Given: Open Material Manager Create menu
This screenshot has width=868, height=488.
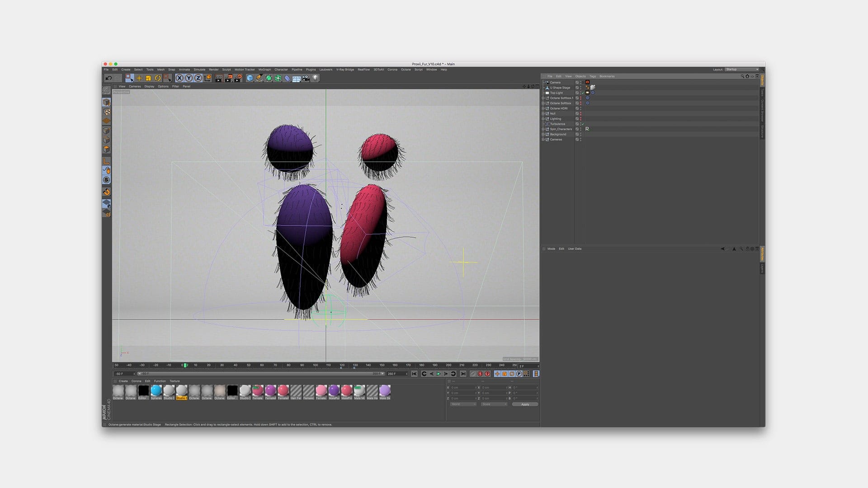Looking at the screenshot, I should [x=123, y=381].
